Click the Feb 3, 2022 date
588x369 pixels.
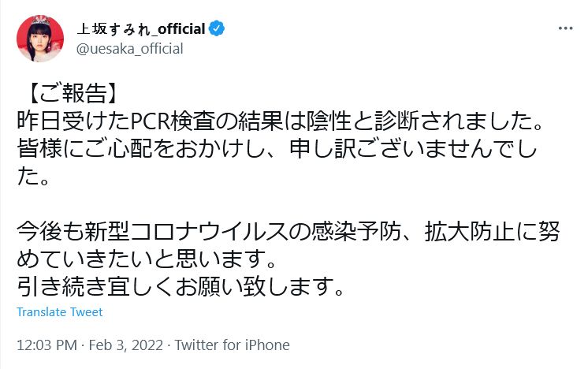[x=129, y=345]
